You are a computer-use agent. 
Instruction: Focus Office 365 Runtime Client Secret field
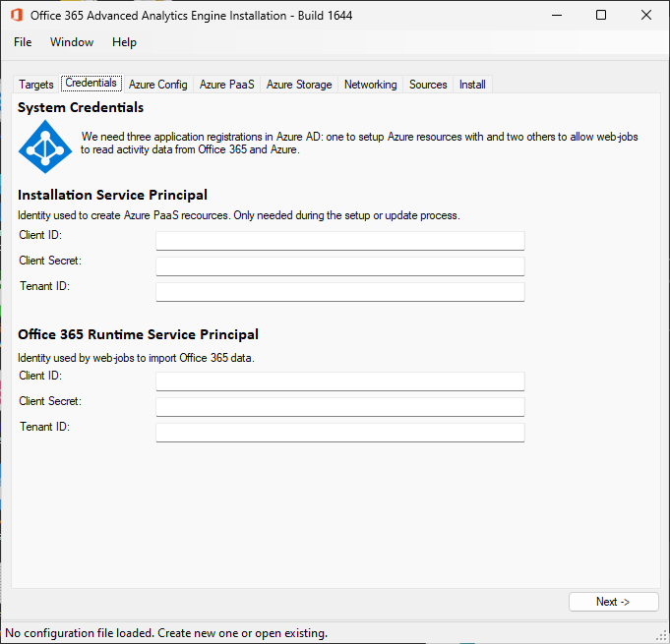[x=340, y=407]
